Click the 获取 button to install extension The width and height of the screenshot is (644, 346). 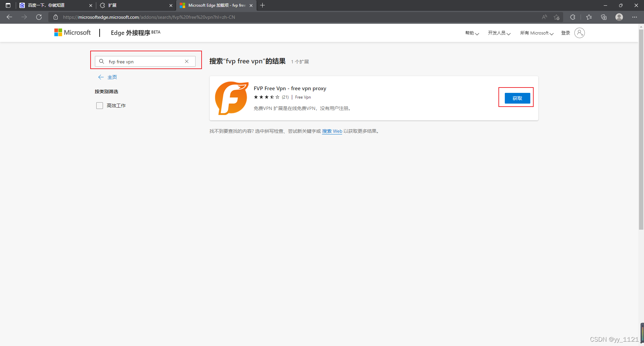coord(517,98)
